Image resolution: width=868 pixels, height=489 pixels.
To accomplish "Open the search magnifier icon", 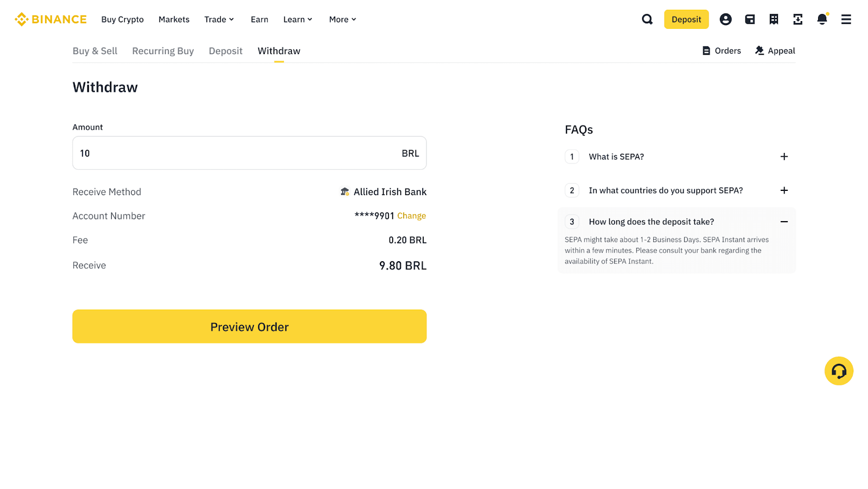I will 647,20.
